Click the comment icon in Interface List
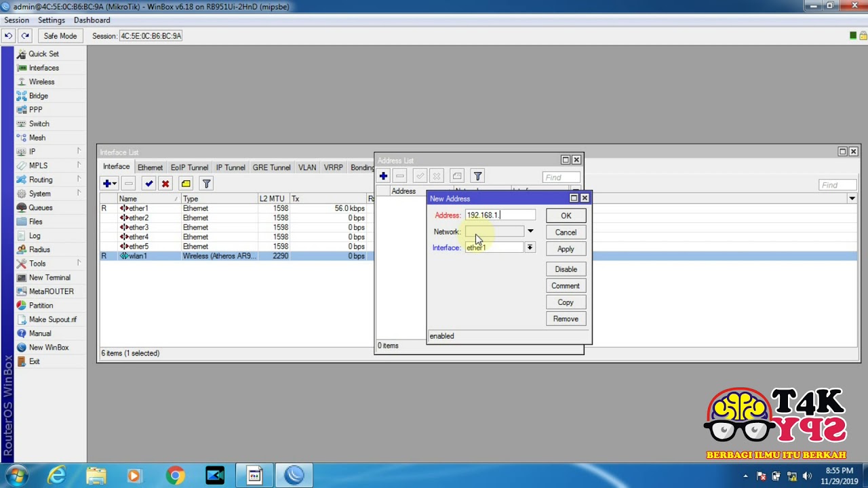Viewport: 868px width, 488px height. point(186,184)
